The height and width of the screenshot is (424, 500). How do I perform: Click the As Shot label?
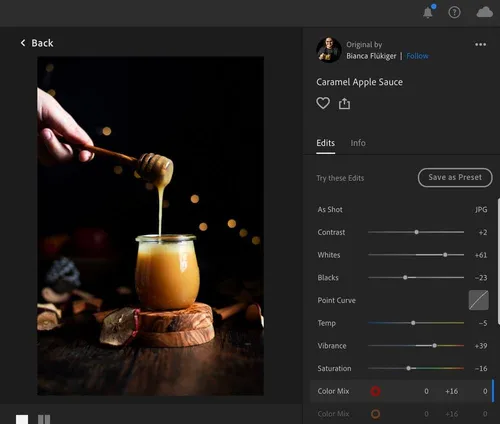(x=330, y=209)
